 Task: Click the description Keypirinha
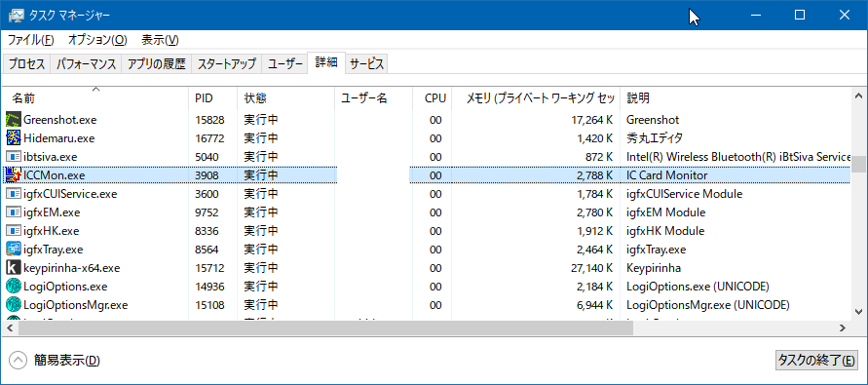(x=654, y=268)
